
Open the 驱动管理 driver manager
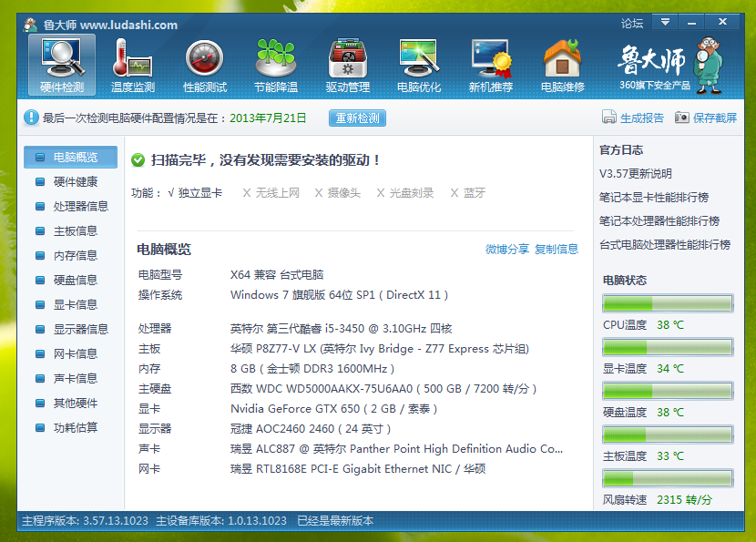point(348,65)
